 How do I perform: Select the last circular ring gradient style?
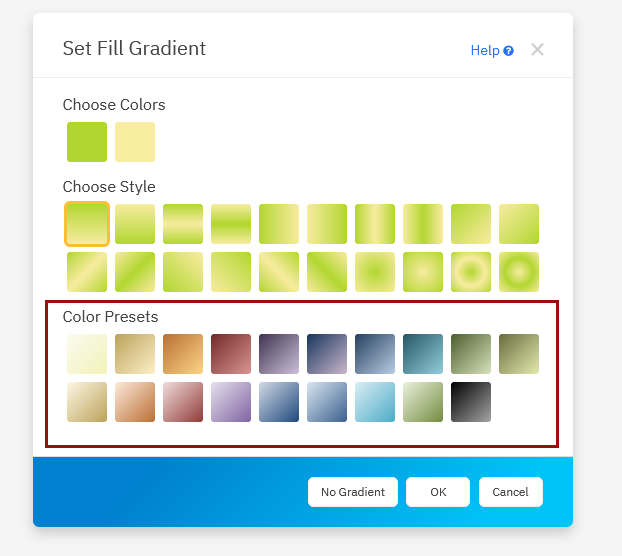pyautogui.click(x=519, y=272)
